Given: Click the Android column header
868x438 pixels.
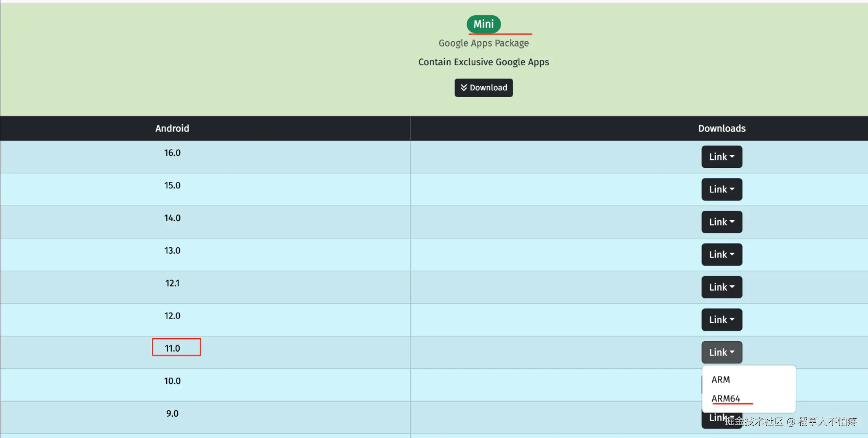Looking at the screenshot, I should pyautogui.click(x=172, y=129).
